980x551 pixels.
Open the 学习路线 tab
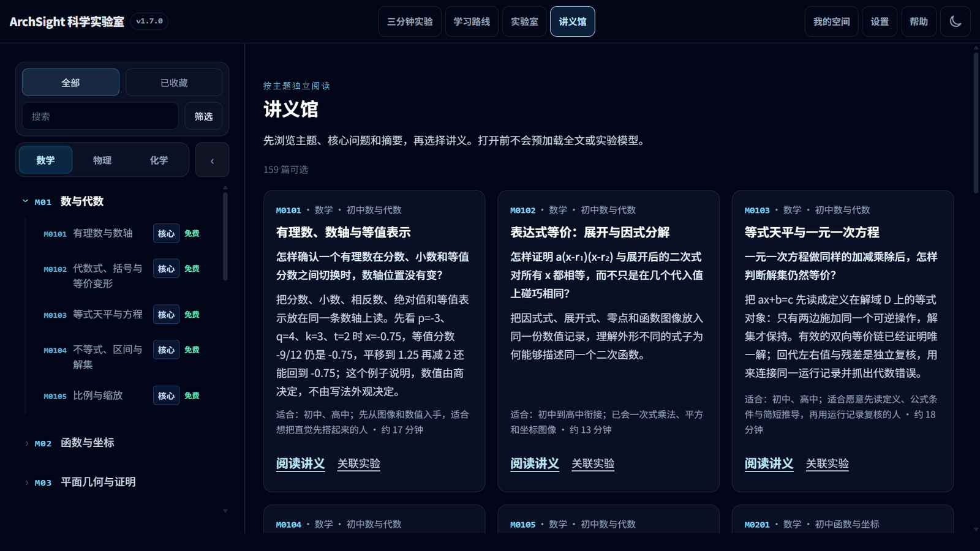[x=472, y=21]
